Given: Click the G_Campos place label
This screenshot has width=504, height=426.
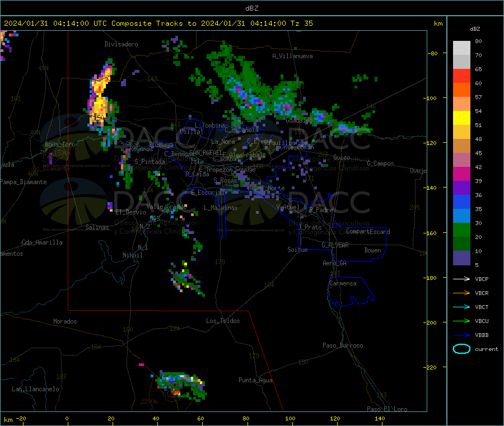Looking at the screenshot, I should coord(380,163).
